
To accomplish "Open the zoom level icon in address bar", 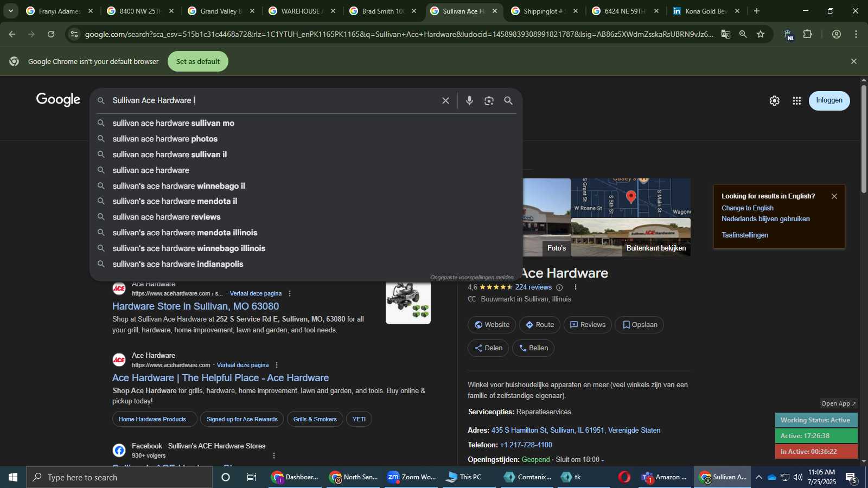I will (743, 34).
